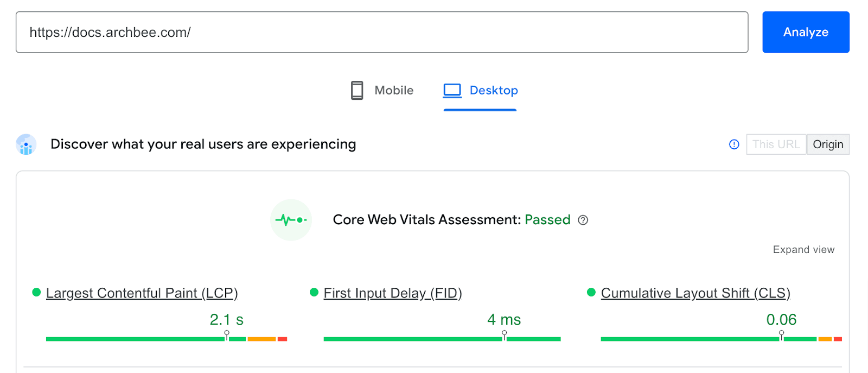Click the green dot beside CLS

591,293
